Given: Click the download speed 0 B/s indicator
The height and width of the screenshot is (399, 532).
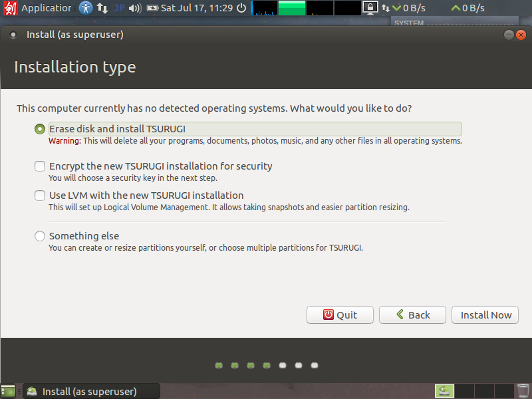Looking at the screenshot, I should (x=408, y=8).
